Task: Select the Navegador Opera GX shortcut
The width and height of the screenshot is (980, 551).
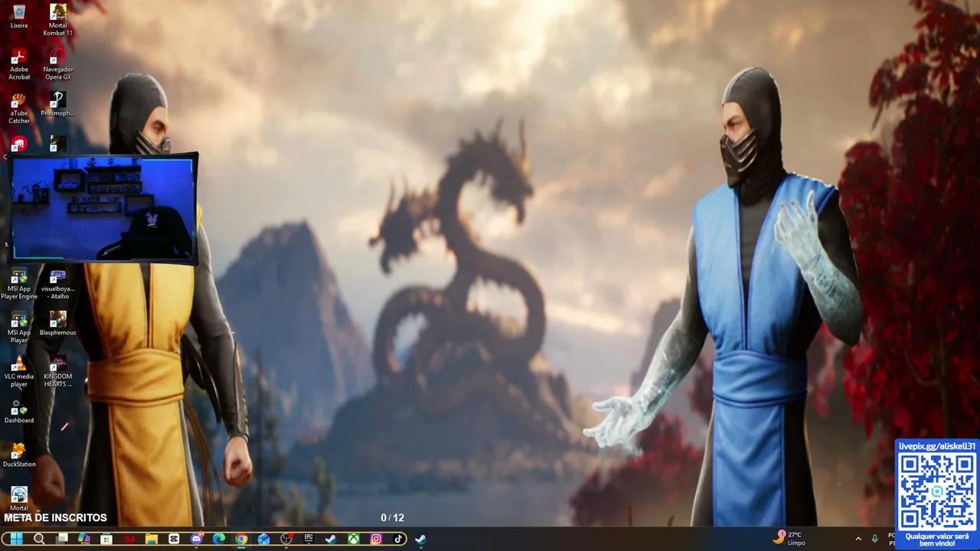Action: (57, 64)
